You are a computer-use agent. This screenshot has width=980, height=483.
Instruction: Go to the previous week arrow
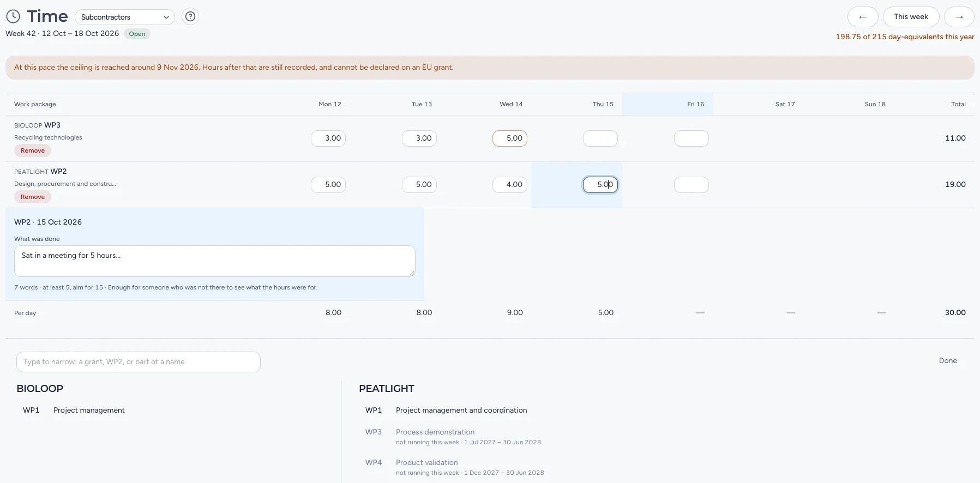tap(863, 17)
